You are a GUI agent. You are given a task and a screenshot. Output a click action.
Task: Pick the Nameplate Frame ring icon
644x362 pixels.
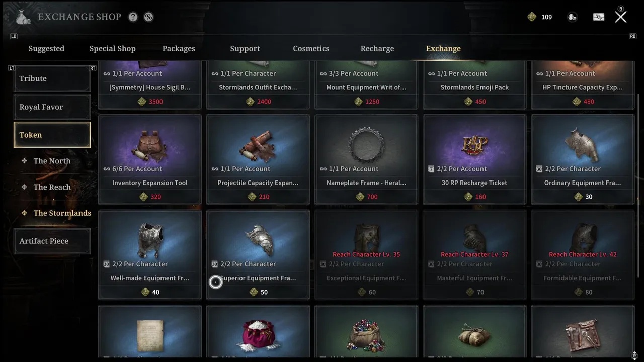pyautogui.click(x=366, y=144)
